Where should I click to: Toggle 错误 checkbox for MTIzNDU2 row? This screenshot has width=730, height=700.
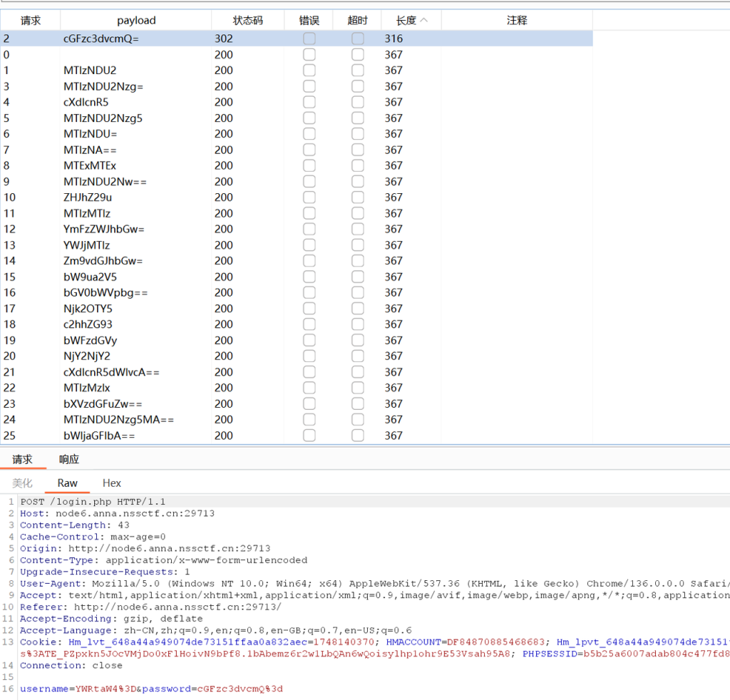pos(309,71)
